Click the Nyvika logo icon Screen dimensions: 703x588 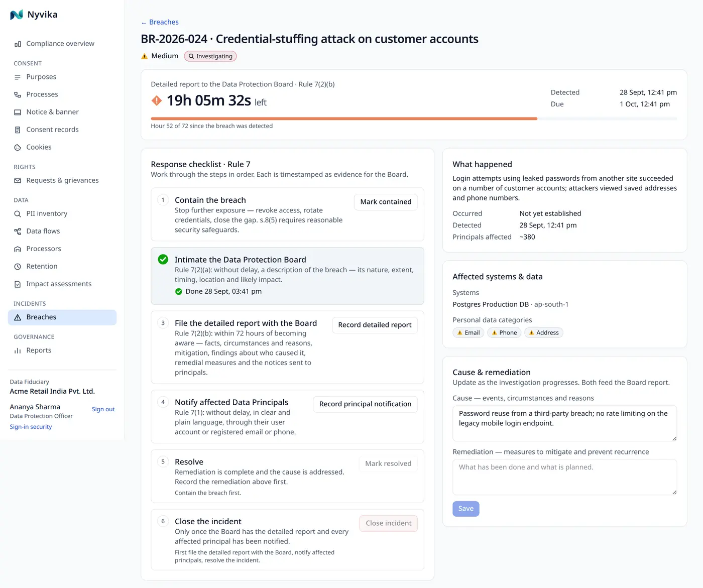click(17, 15)
